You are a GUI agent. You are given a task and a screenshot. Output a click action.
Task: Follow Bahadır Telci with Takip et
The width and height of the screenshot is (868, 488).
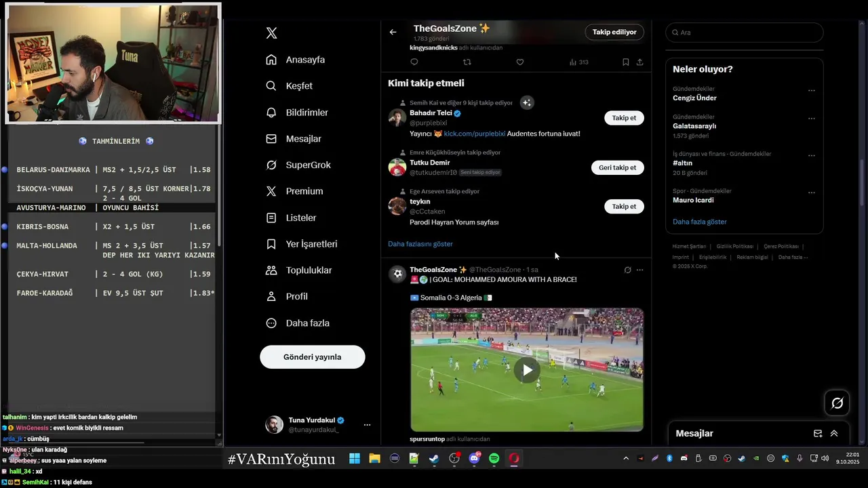tap(624, 118)
